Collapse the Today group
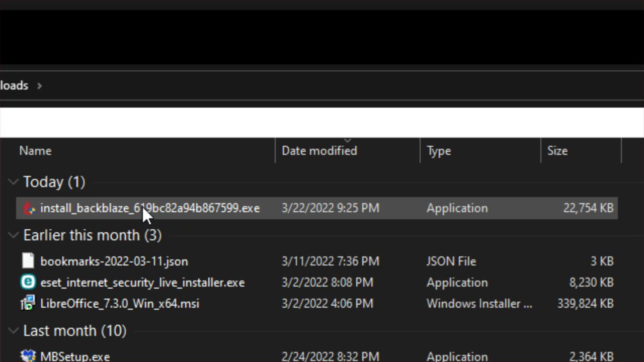The width and height of the screenshot is (644, 362). tap(13, 182)
